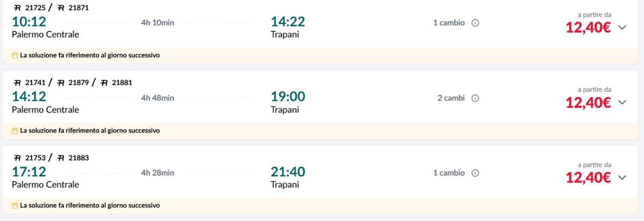Click info icon for the 17:12 departure's 1 cambio
The image size is (644, 221).
pyautogui.click(x=475, y=173)
